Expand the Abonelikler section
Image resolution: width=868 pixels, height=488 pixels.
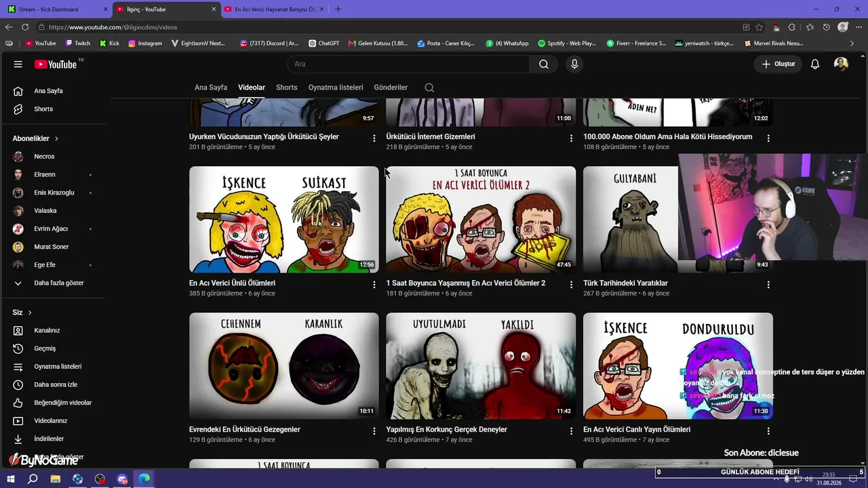pos(35,138)
